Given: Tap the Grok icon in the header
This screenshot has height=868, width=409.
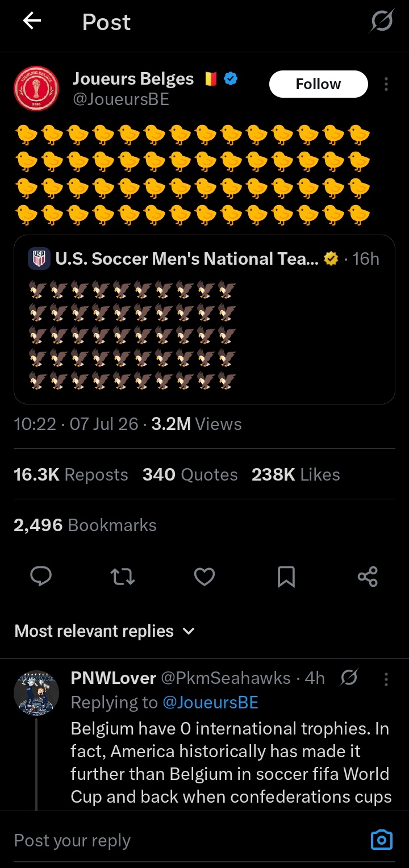Looking at the screenshot, I should point(382,22).
